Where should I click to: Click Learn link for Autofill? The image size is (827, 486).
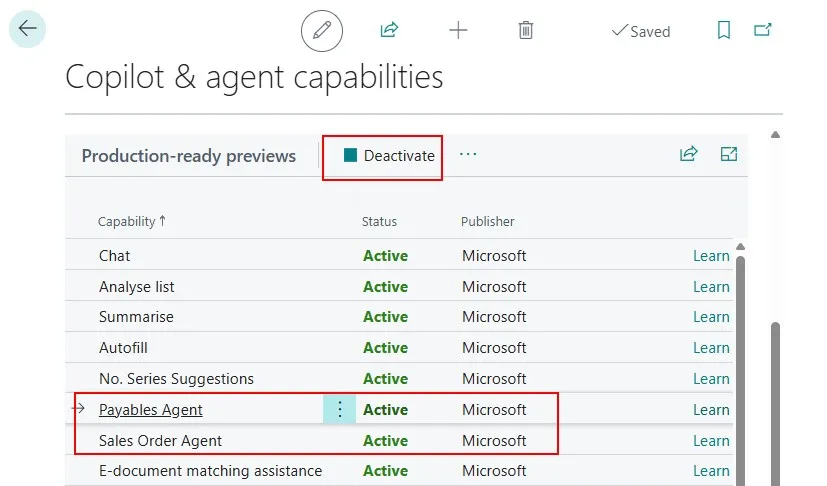[x=711, y=348]
